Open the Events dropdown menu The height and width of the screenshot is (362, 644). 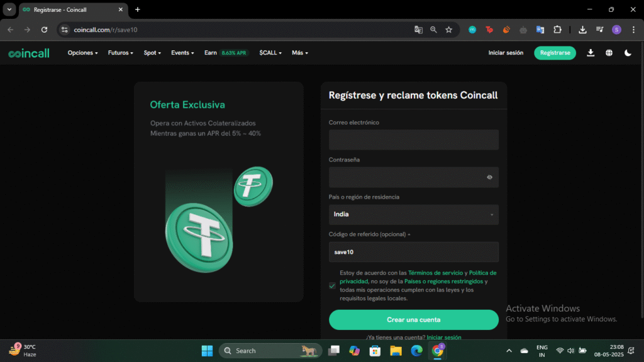point(182,53)
